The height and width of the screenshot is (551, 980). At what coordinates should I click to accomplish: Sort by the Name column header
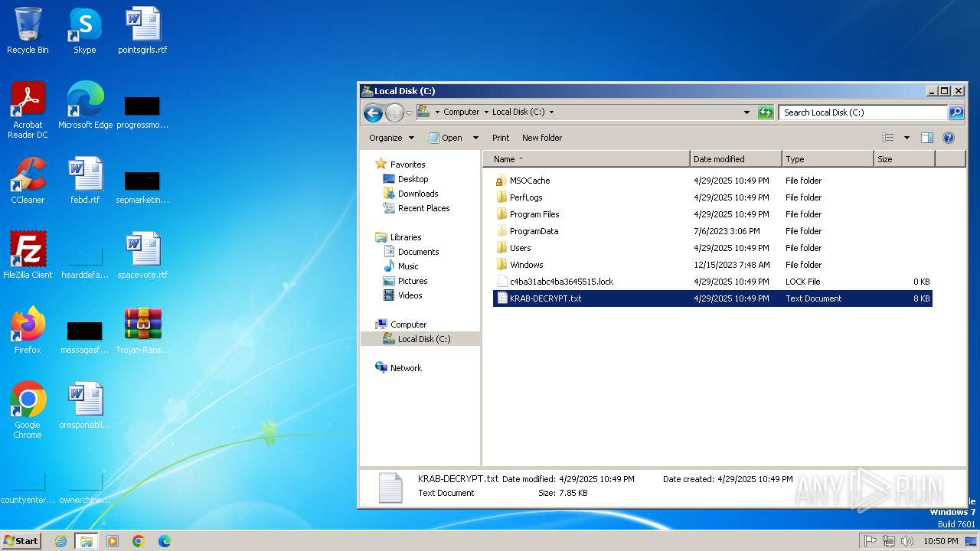586,159
